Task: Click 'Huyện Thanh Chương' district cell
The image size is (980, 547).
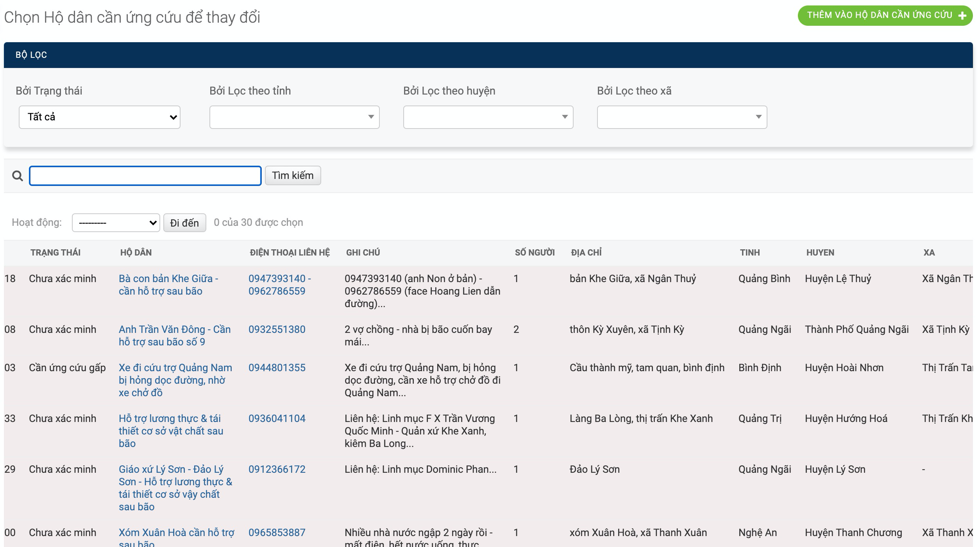Action: click(x=853, y=533)
